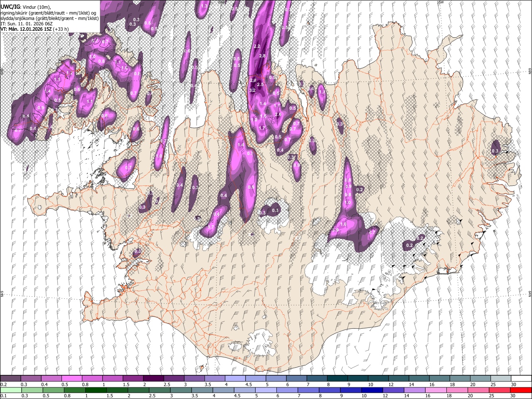Pick the pale green 0.1–0.3 rain swatch
Viewport: 532px width, 399px height.
pyautogui.click(x=11, y=390)
